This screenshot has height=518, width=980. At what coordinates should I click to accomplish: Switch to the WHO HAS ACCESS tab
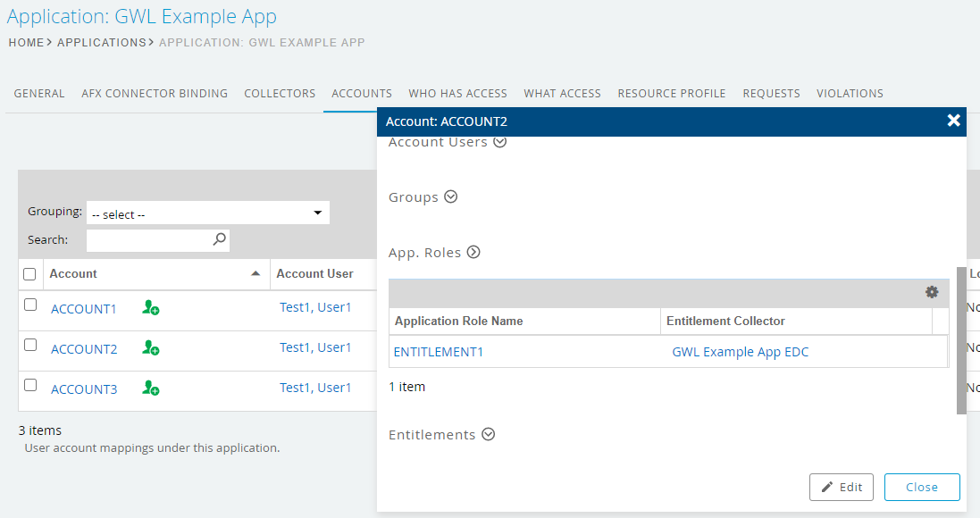457,93
